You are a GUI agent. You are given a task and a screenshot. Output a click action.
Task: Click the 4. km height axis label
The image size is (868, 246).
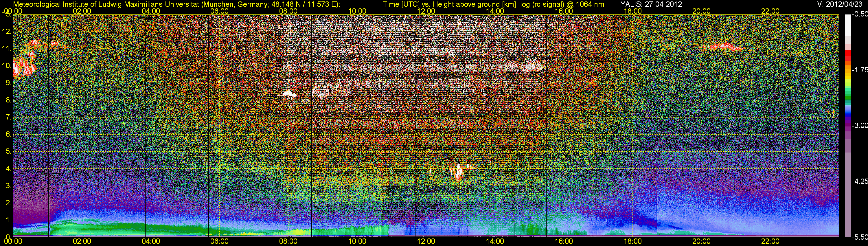(x=8, y=168)
